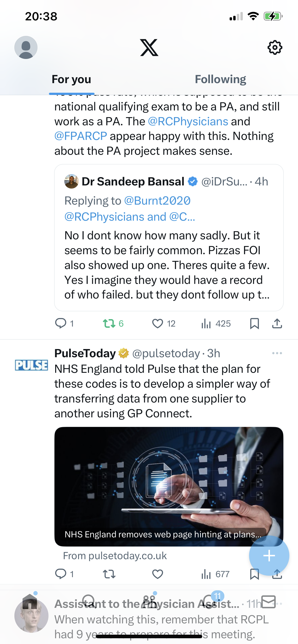The height and width of the screenshot is (644, 298).
Task: Open the PULSE profile logo
Action: (31, 365)
